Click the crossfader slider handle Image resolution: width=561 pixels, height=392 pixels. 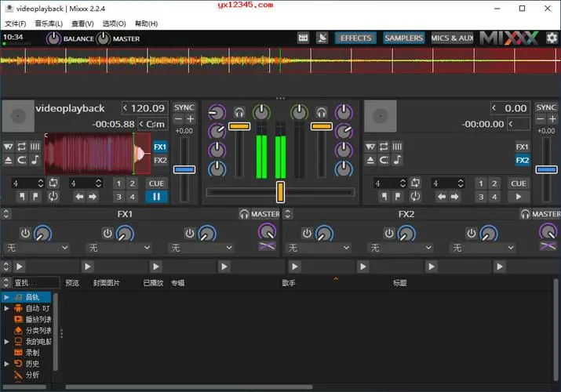(x=280, y=191)
